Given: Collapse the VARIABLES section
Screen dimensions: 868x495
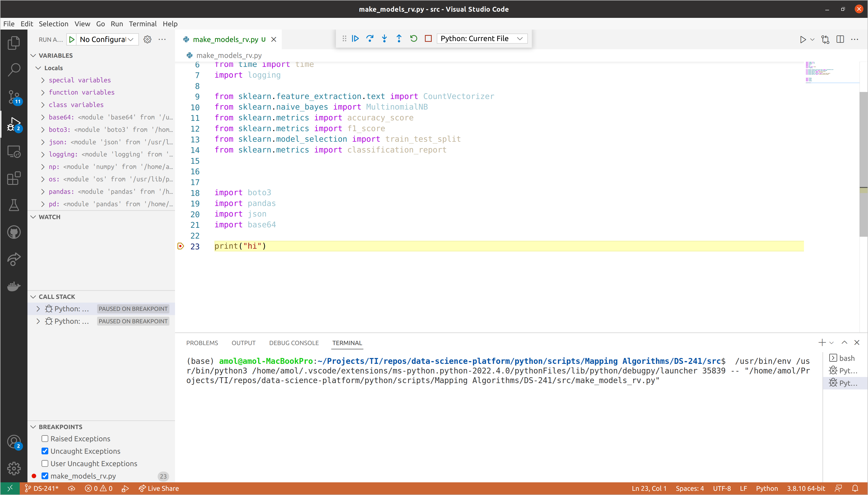Looking at the screenshot, I should pos(33,55).
